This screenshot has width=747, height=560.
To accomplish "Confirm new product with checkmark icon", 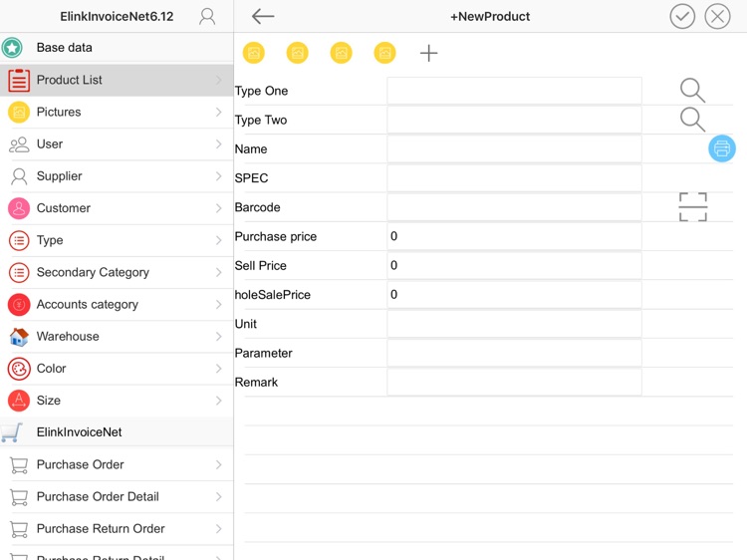I will (x=682, y=16).
